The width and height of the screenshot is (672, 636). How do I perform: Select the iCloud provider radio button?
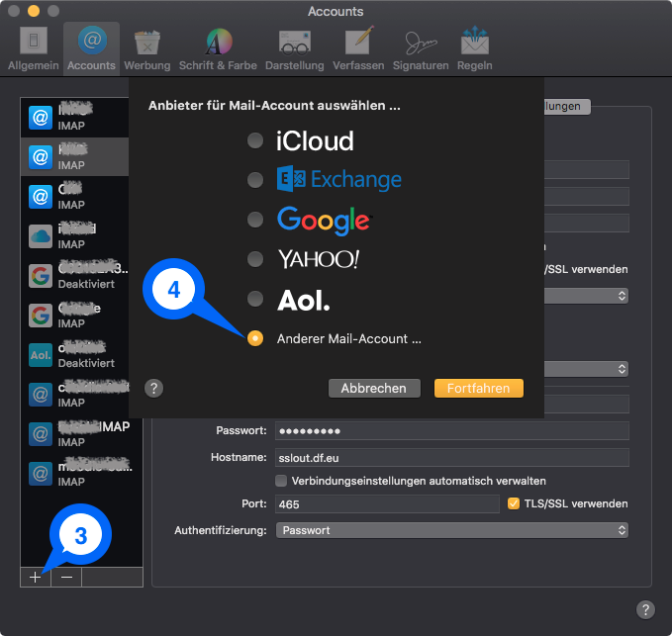[255, 140]
